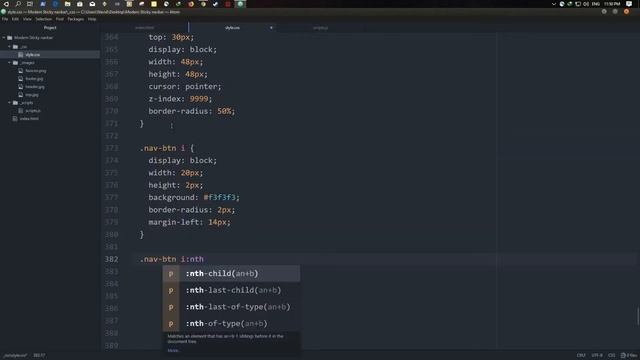Click the UTF-8 encoding indicator
This screenshot has height=360, width=640.
tap(597, 356)
